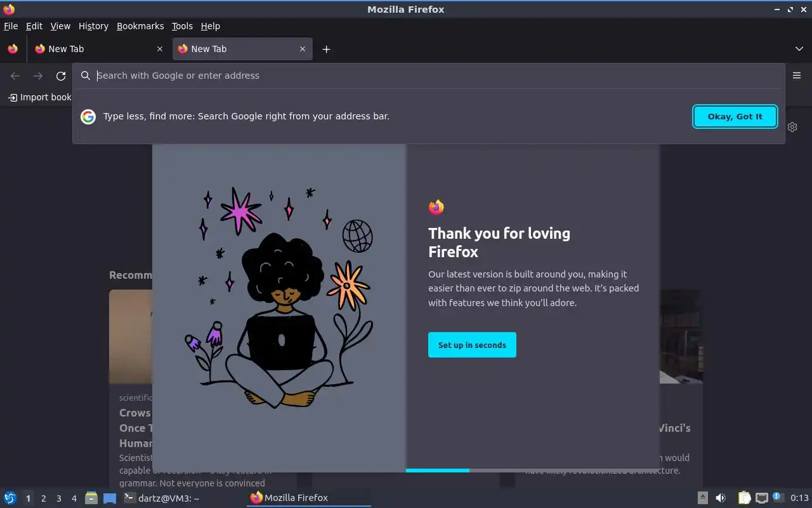Open the taskbar start menu icon
812x508 pixels.
(x=10, y=498)
